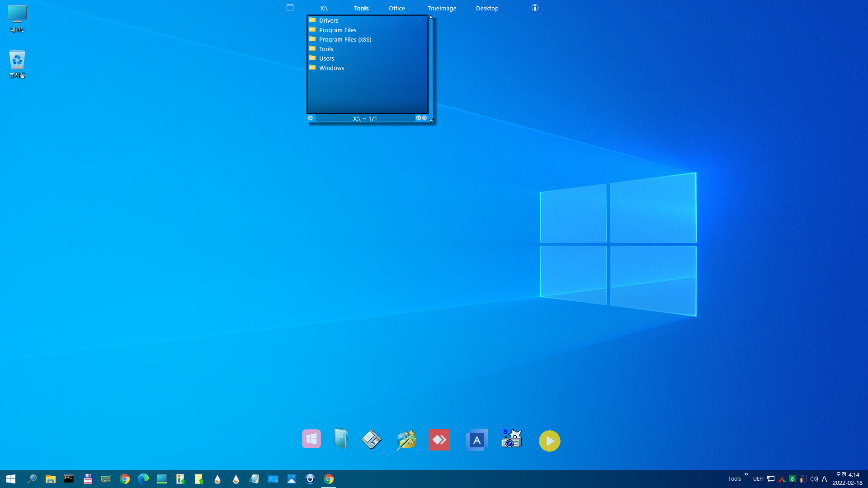868x488 pixels.
Task: Click the info icon in the top launcher bar
Action: coord(535,8)
